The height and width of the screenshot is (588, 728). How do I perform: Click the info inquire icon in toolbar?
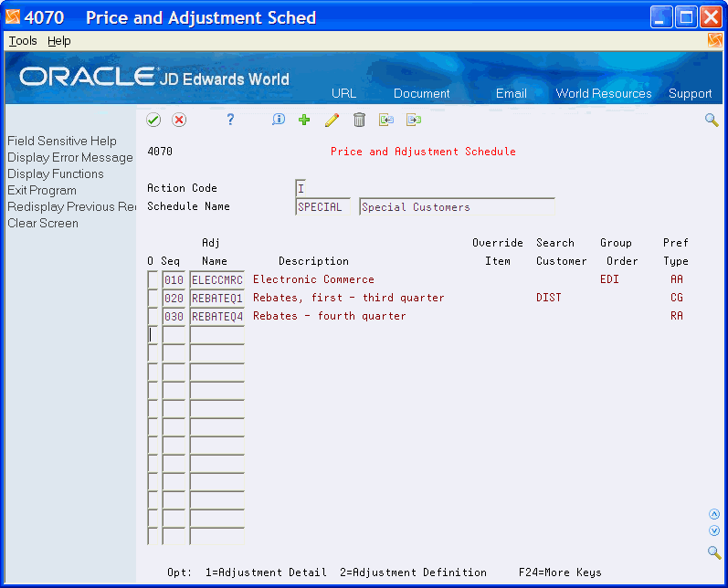pyautogui.click(x=278, y=120)
